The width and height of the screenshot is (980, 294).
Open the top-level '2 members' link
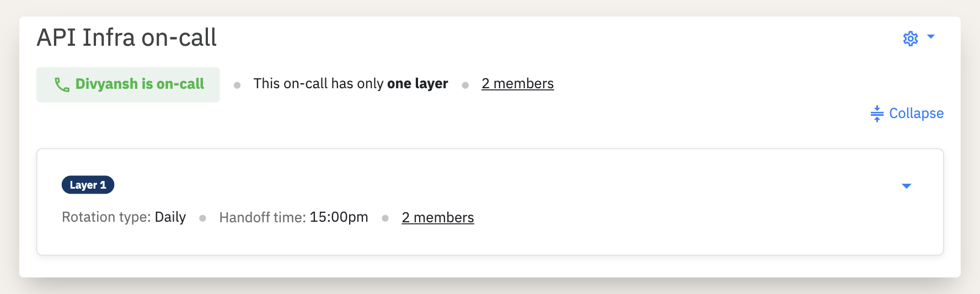click(x=517, y=84)
